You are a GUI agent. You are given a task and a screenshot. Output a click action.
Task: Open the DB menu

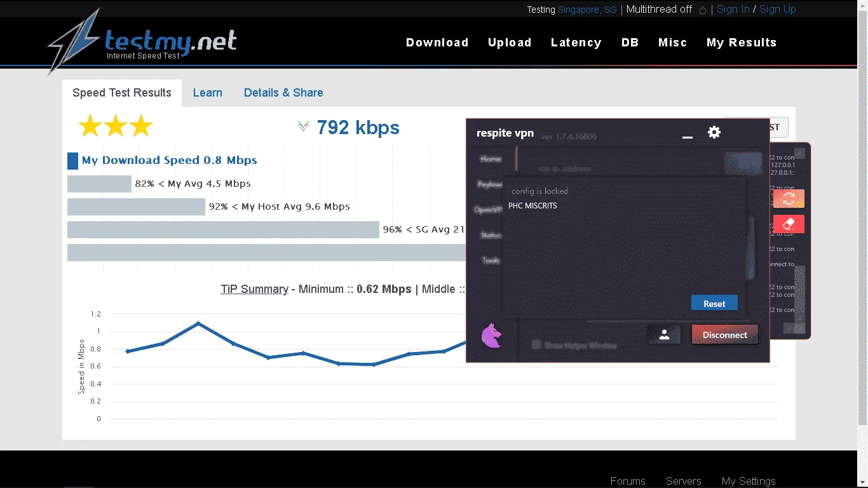(630, 43)
